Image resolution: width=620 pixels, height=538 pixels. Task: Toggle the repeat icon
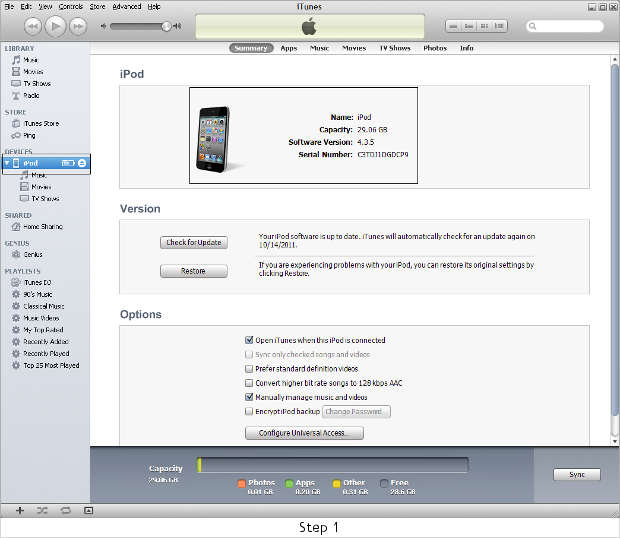coord(66,510)
